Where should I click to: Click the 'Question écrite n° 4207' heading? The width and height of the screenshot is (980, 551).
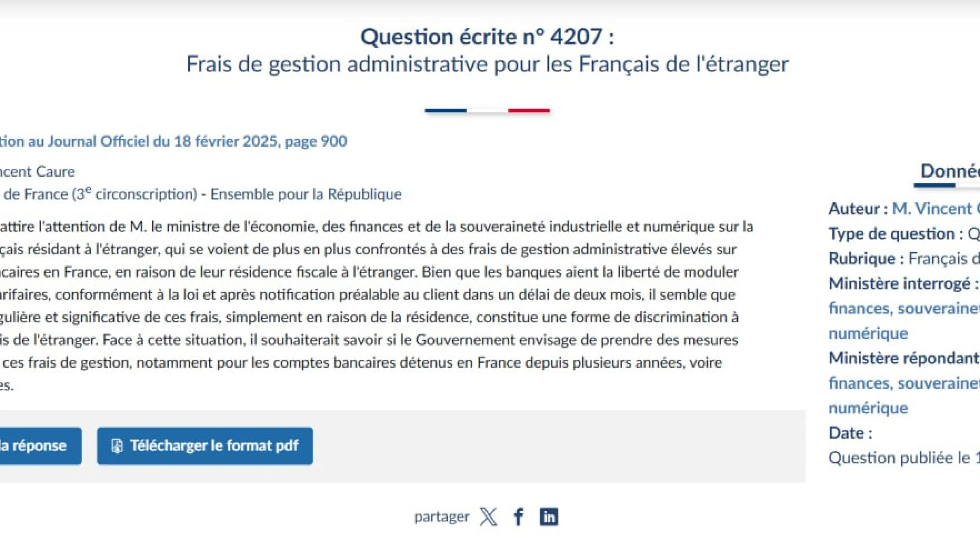(x=487, y=37)
